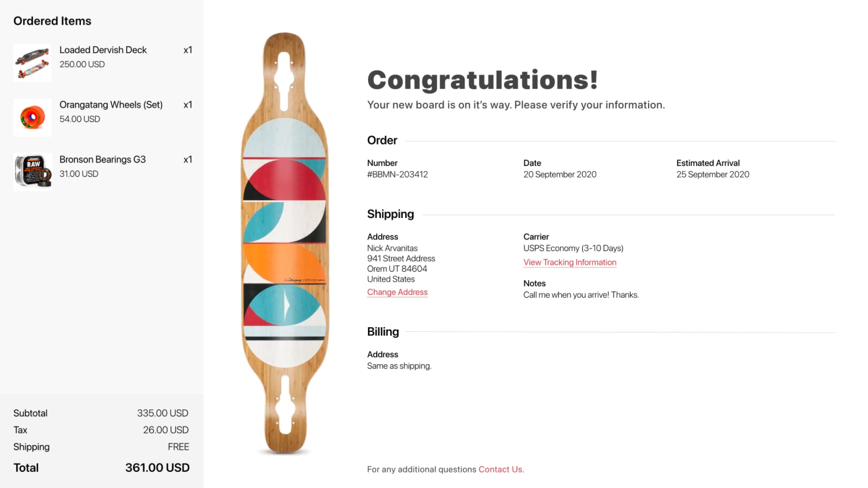Select the Orangatang Wheels (Set) item name

[x=111, y=105]
